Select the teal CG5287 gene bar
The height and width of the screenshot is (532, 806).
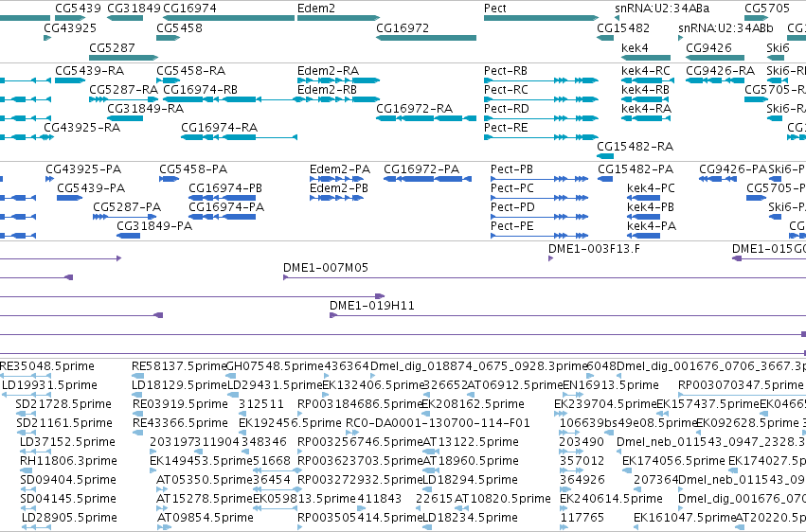(123, 58)
